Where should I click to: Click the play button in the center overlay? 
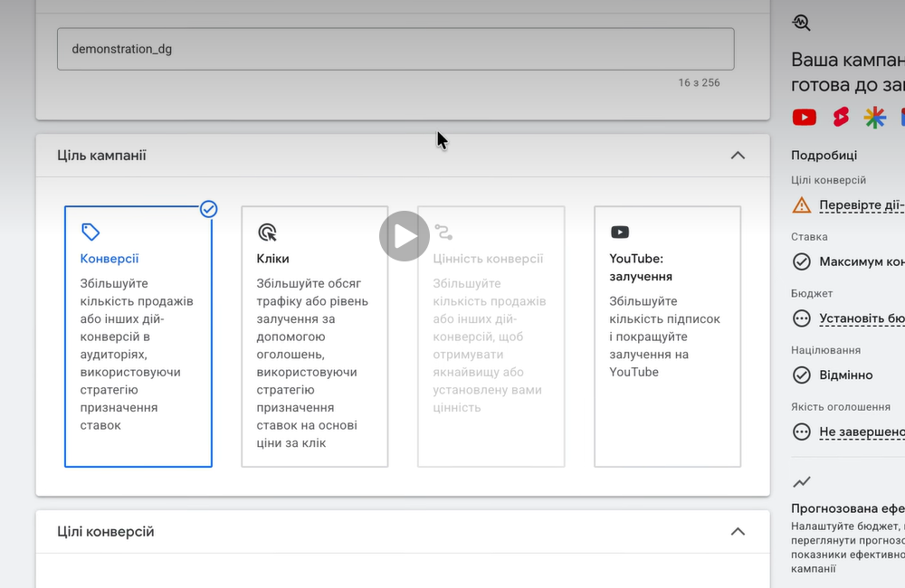tap(404, 236)
